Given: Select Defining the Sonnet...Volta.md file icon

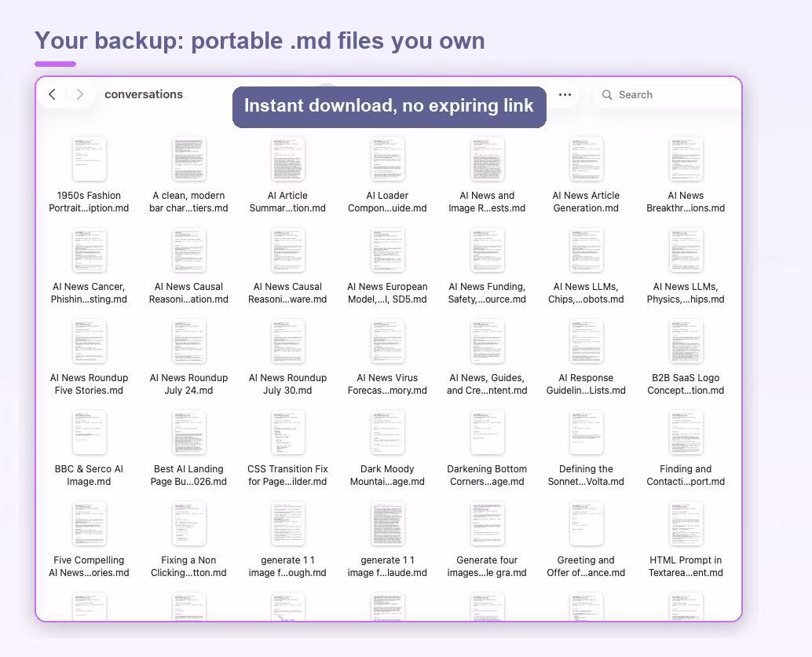Looking at the screenshot, I should click(586, 433).
